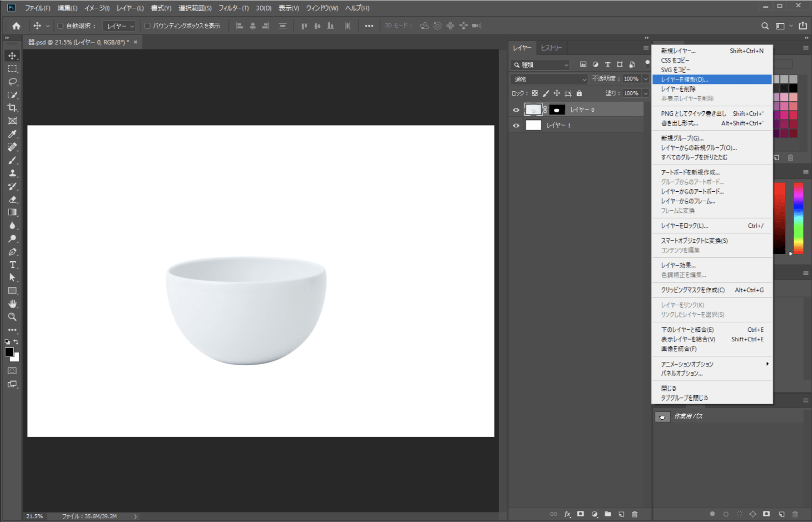Enable バウンディングボックスを表示 checkbox
Image resolution: width=812 pixels, height=522 pixels.
(147, 26)
